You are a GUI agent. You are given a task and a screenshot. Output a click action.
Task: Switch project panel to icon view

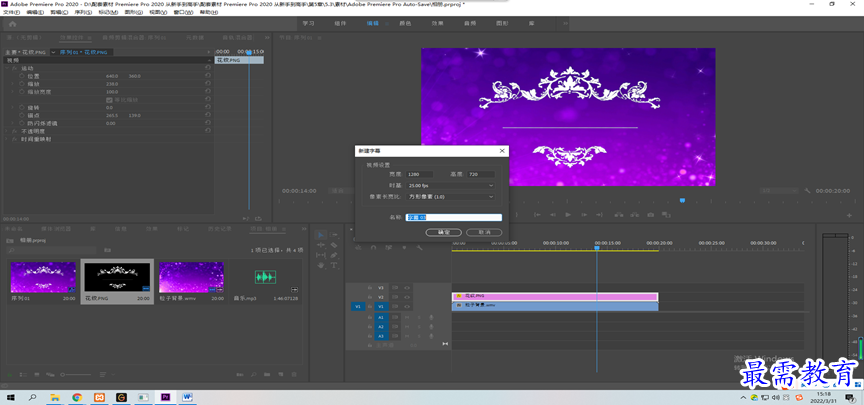(37, 375)
